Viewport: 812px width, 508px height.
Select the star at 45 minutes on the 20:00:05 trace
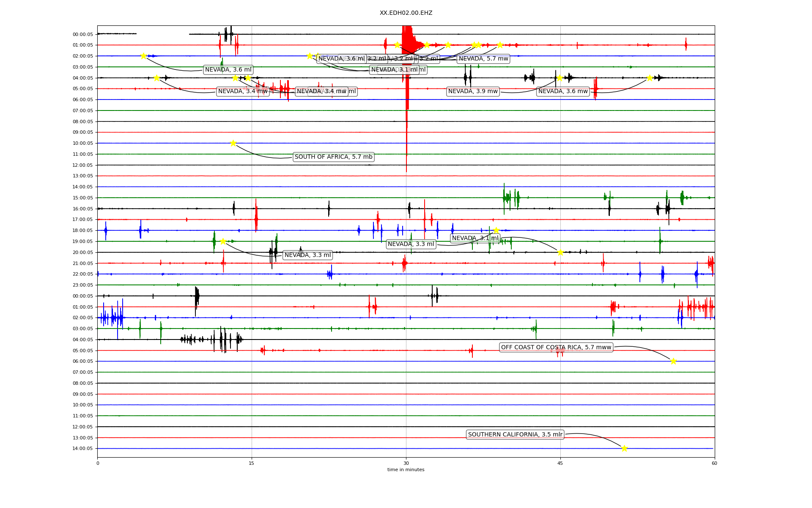click(560, 252)
